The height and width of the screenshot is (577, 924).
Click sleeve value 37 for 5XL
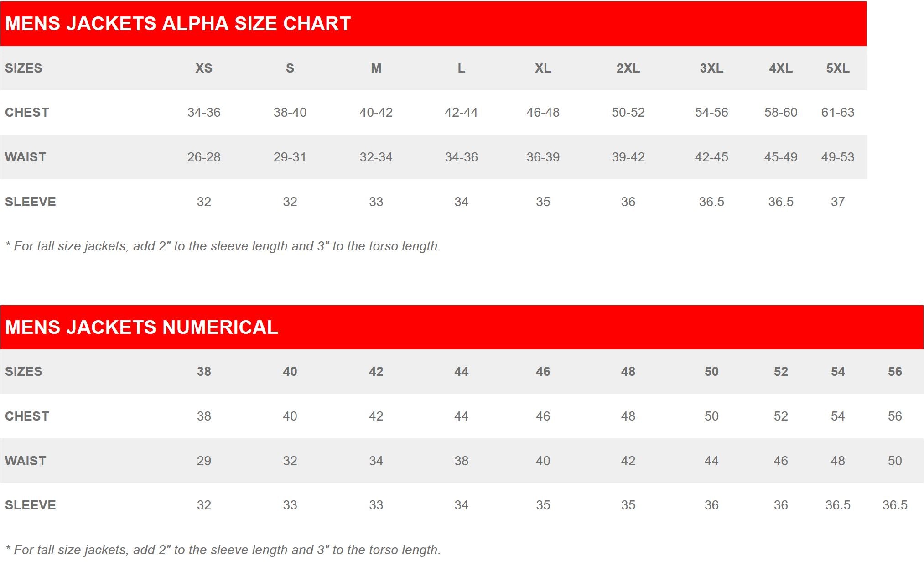coord(838,202)
